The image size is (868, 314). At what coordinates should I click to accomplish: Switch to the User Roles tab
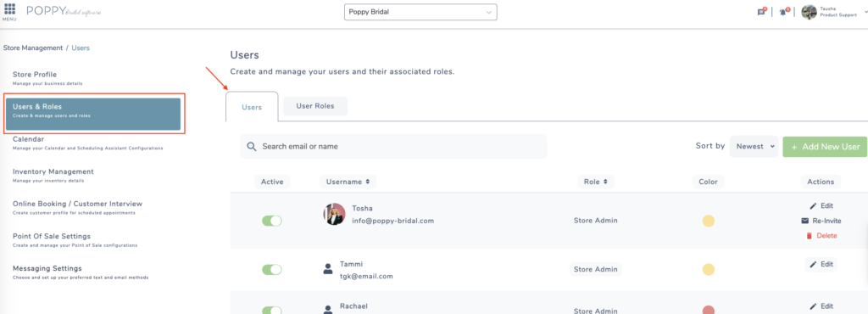(315, 106)
